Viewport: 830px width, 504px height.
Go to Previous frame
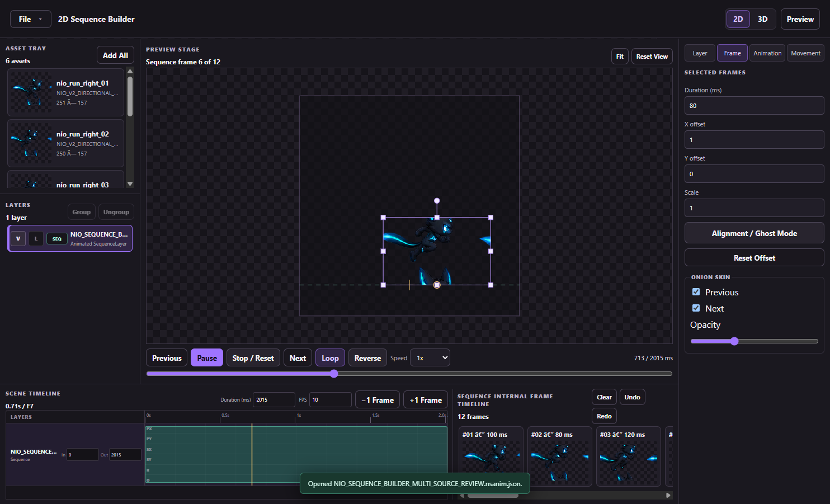(x=167, y=358)
